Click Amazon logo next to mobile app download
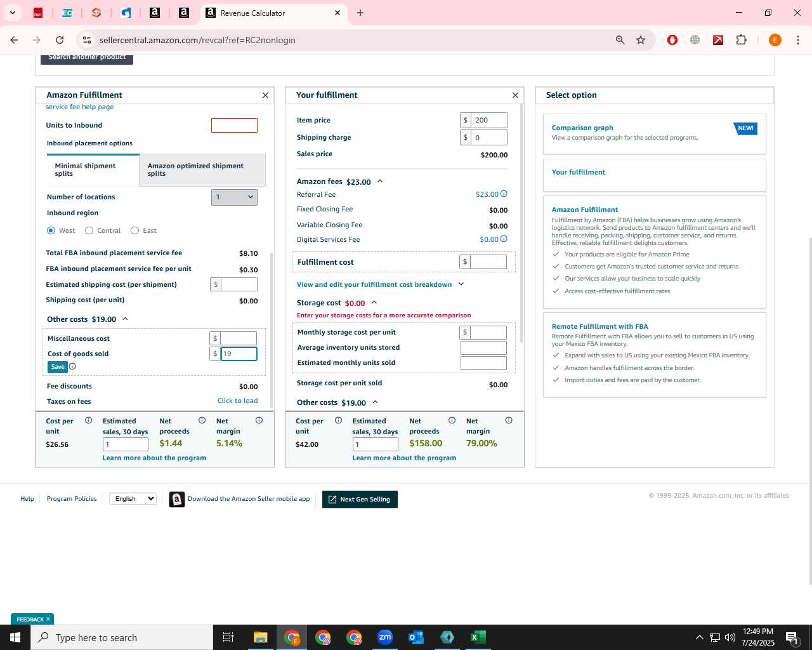The width and height of the screenshot is (812, 650). (x=176, y=500)
